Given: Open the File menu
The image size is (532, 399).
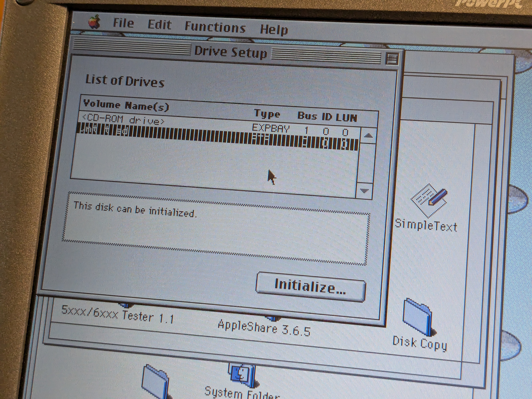Looking at the screenshot, I should coord(123,23).
